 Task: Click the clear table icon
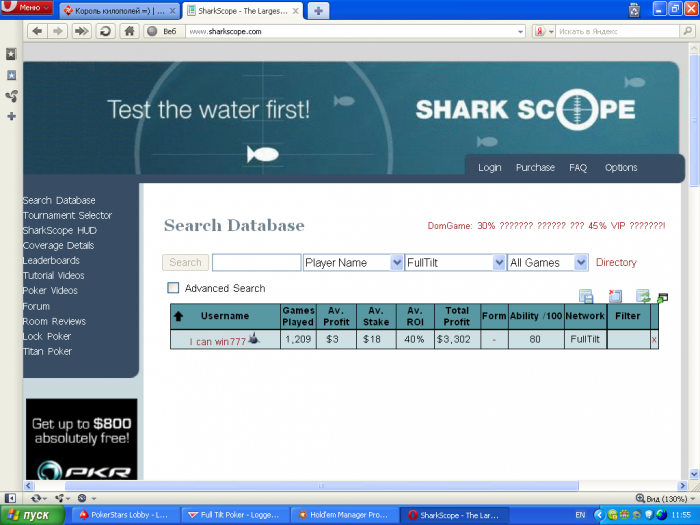pos(615,296)
